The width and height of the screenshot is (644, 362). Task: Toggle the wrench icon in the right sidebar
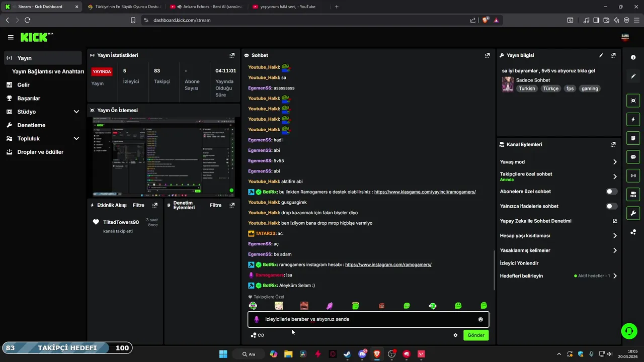tap(633, 213)
